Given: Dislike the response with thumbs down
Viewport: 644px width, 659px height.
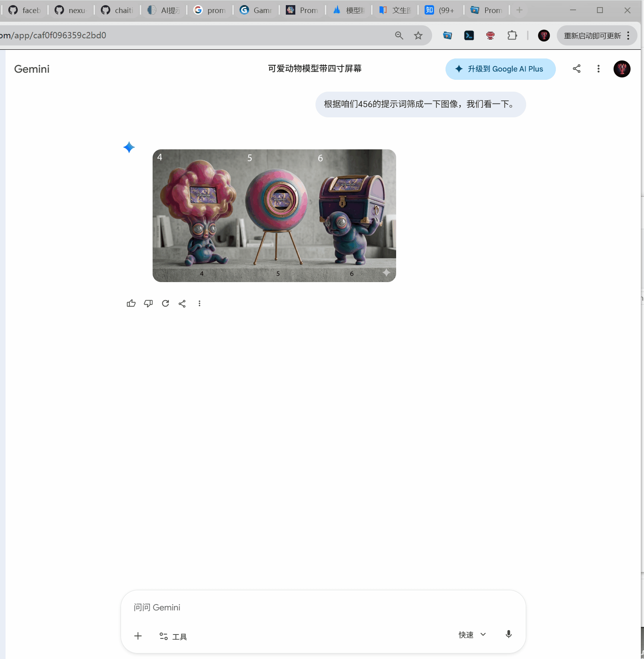Looking at the screenshot, I should [x=148, y=303].
